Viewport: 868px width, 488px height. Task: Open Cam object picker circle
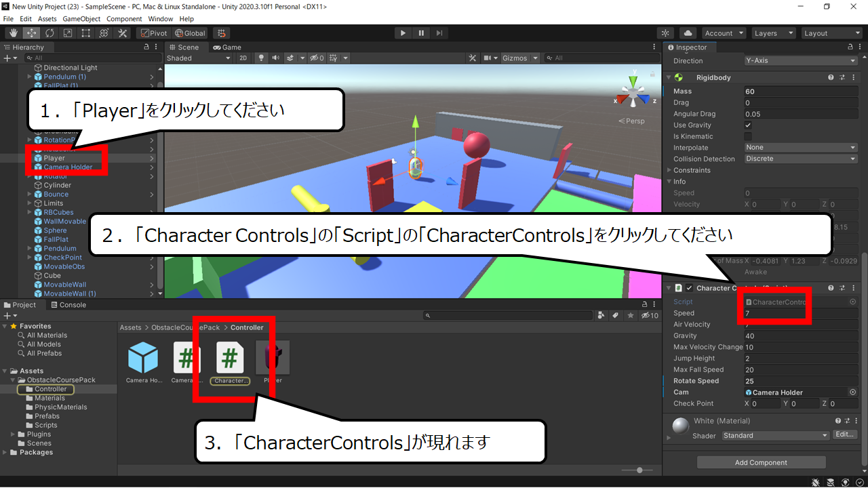point(852,392)
